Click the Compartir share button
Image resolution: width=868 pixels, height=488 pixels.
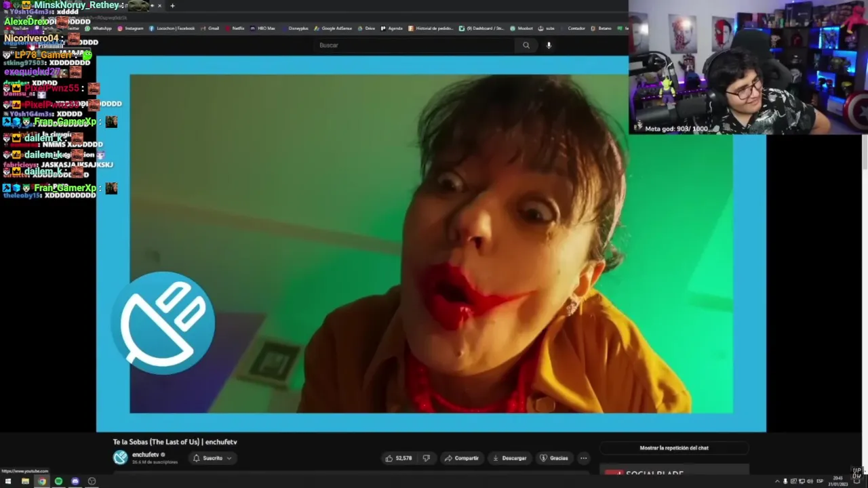coord(462,458)
